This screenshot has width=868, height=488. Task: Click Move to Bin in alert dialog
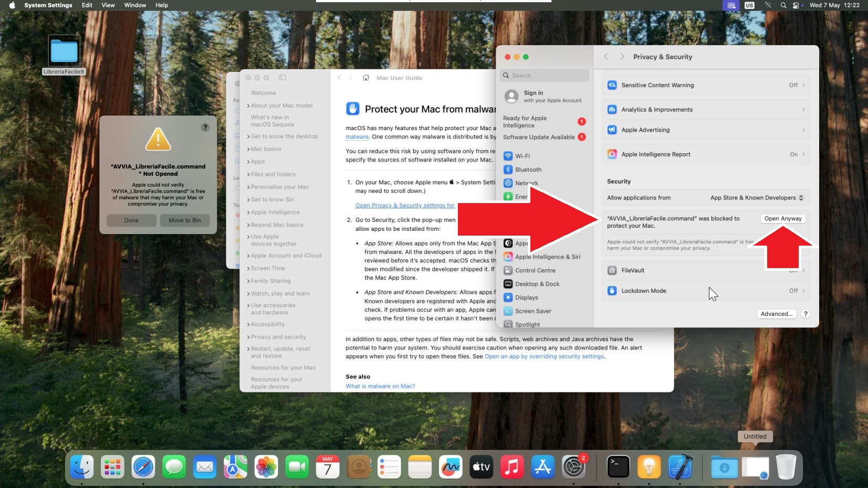(x=184, y=220)
